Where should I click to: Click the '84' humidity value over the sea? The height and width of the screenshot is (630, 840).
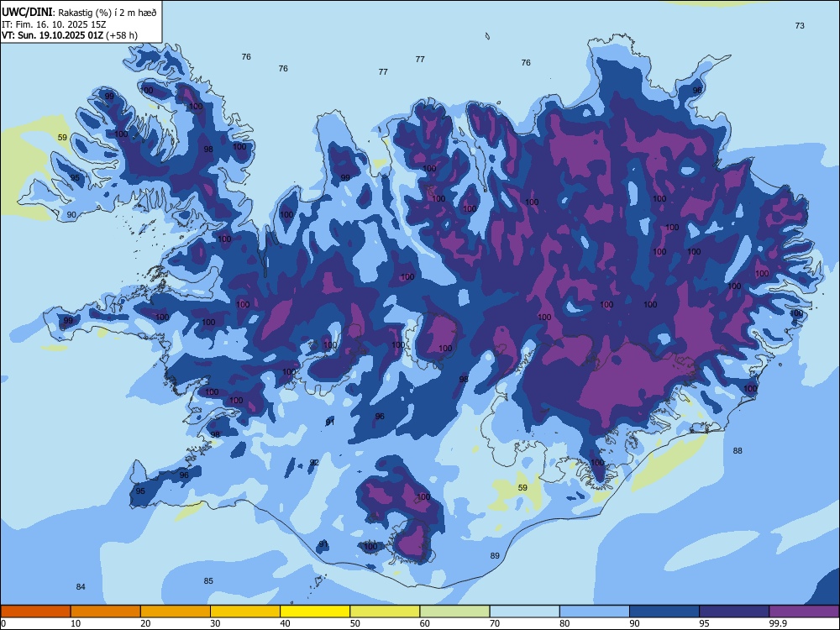(x=81, y=586)
